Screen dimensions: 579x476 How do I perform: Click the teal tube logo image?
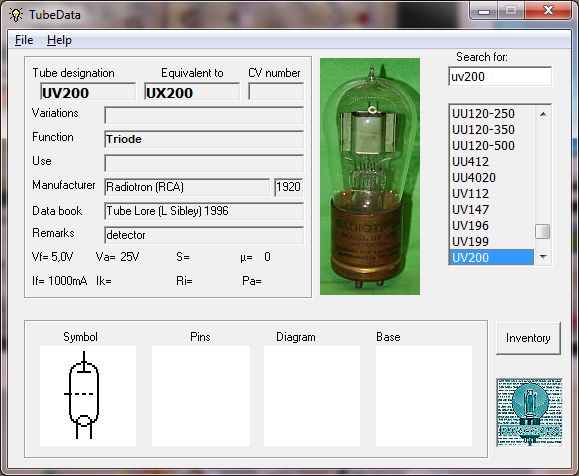[x=530, y=412]
